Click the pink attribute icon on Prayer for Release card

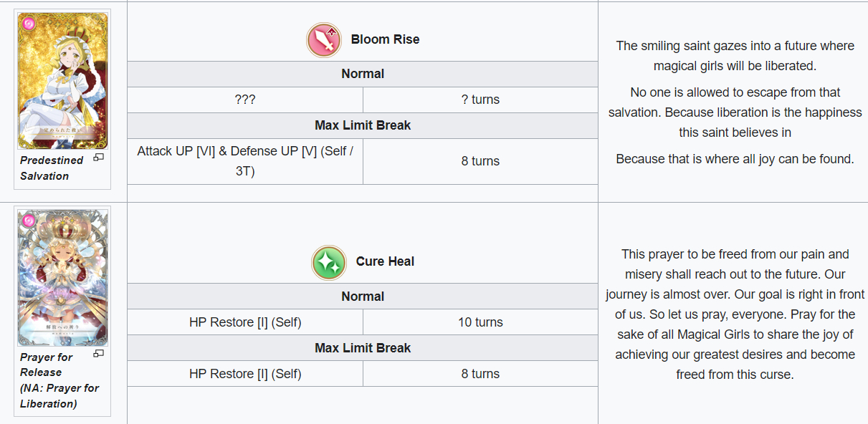point(28,221)
